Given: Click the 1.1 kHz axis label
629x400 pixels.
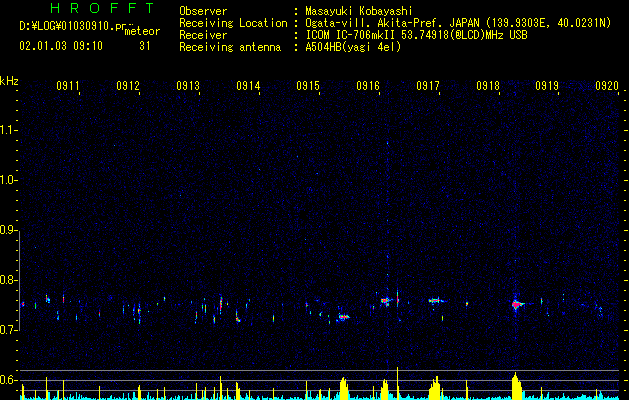Looking at the screenshot, I should (9, 130).
